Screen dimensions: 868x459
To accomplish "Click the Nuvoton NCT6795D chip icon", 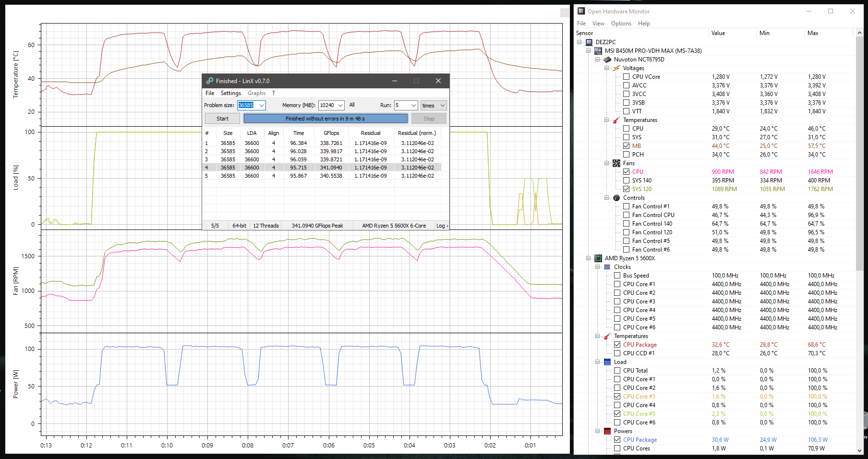I will tap(607, 60).
